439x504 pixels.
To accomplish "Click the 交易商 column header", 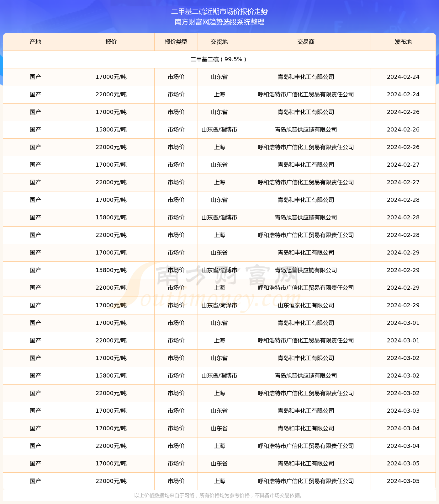I will pos(306,42).
